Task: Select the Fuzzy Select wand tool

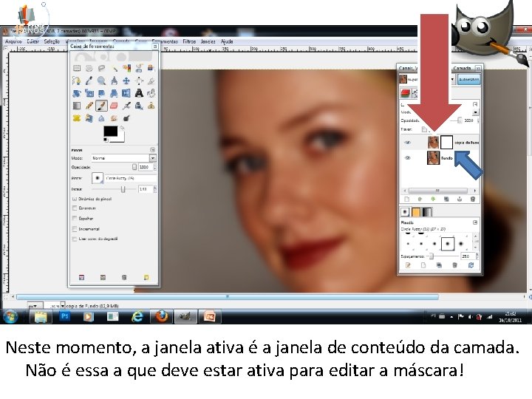Action: click(115, 68)
